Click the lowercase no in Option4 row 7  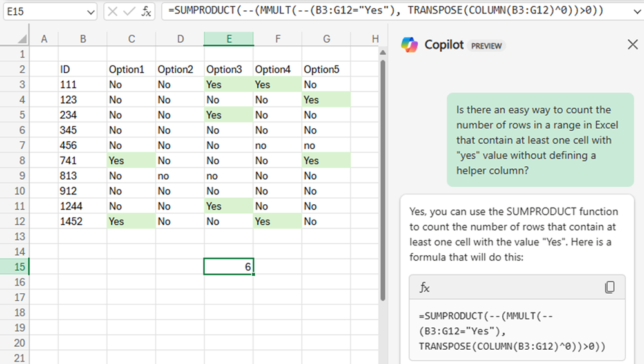278,145
